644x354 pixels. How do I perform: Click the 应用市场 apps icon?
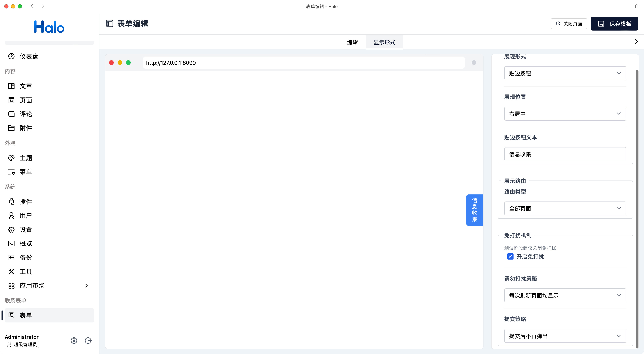pyautogui.click(x=11, y=285)
